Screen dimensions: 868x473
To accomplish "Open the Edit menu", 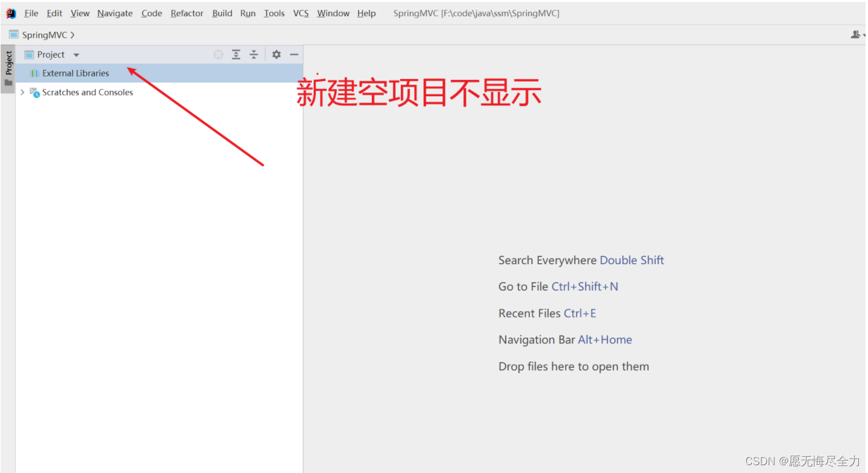I will (54, 13).
